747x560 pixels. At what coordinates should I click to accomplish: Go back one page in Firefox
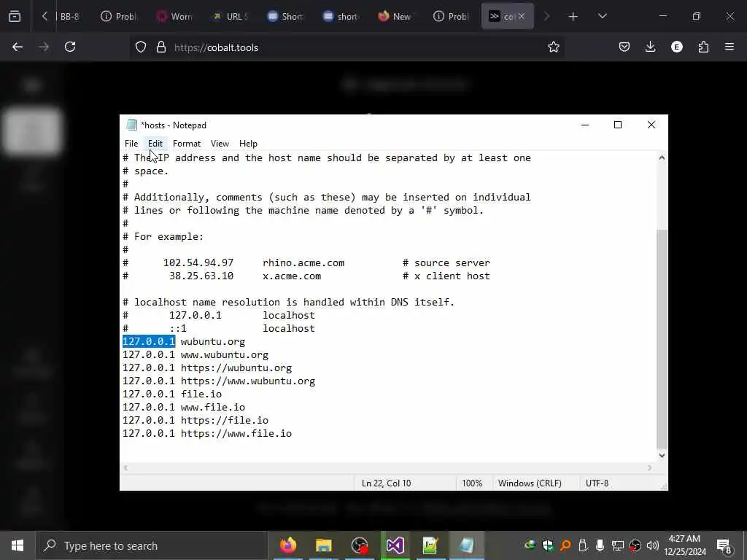click(18, 47)
